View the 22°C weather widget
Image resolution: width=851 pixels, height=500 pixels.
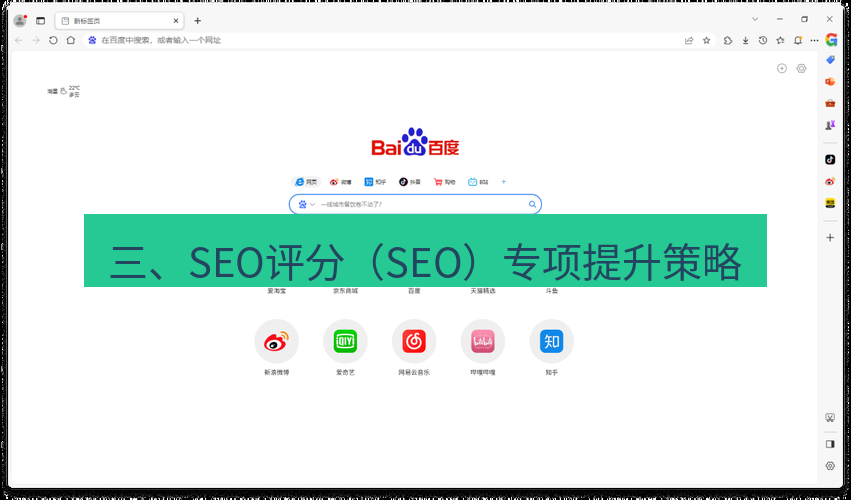point(63,91)
